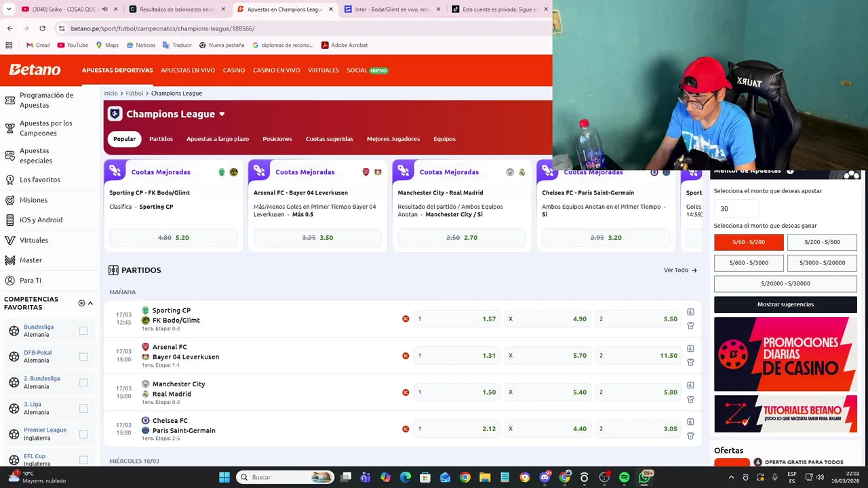Screen dimensions: 868x488
Task: Go back in browser history
Action: coord(9,28)
